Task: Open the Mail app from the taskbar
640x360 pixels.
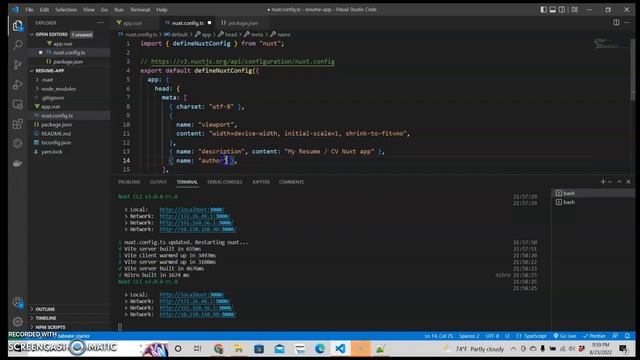Action: coord(280,349)
